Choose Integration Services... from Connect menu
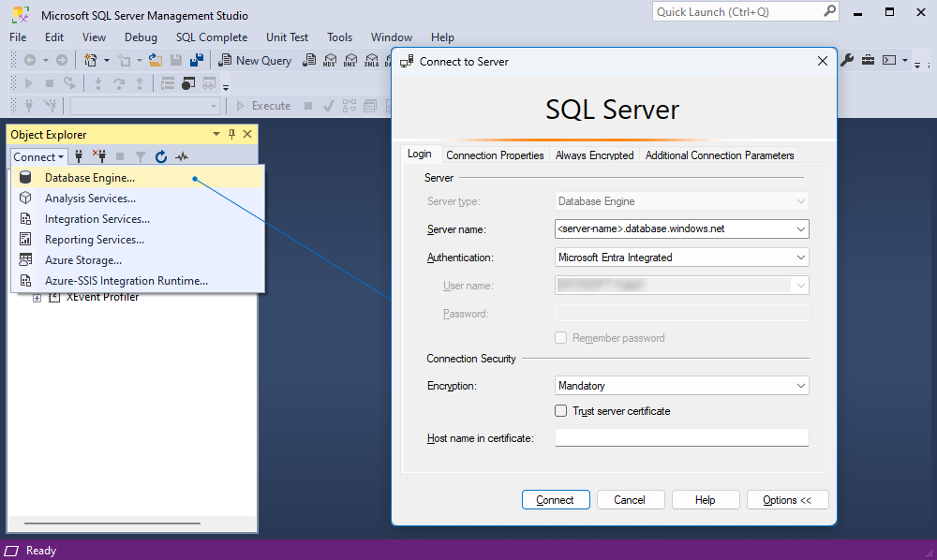 (x=138, y=219)
